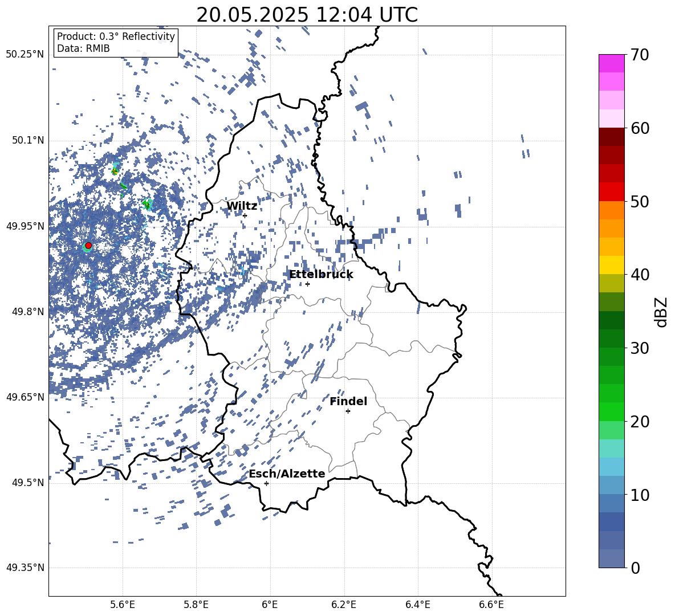The image size is (675, 616).
Task: Click the 6.4°E longitude tick label
Action: tap(417, 605)
